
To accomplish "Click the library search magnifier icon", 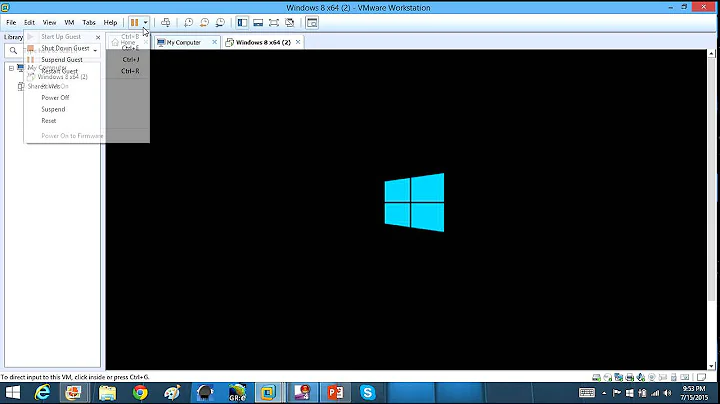I will coord(13,50).
